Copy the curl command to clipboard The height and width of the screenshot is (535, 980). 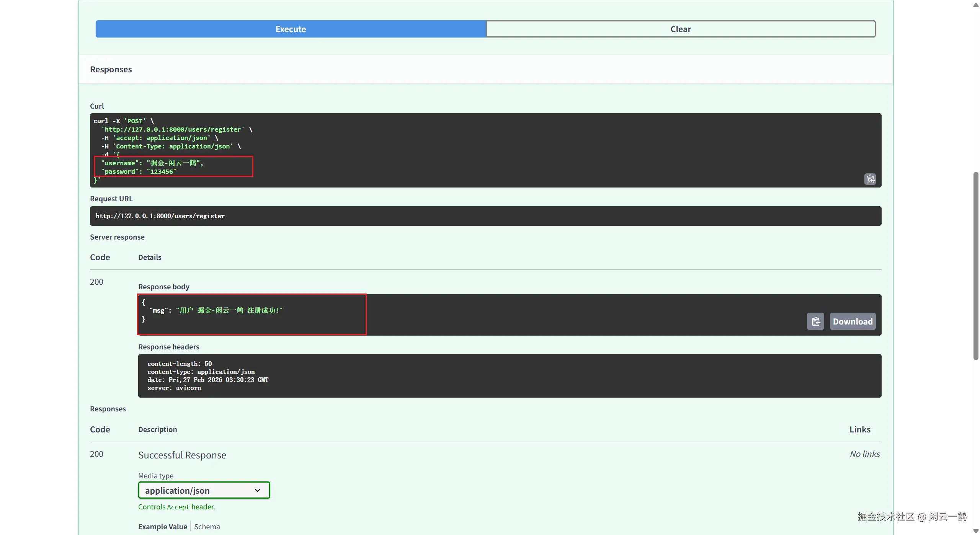pyautogui.click(x=870, y=179)
